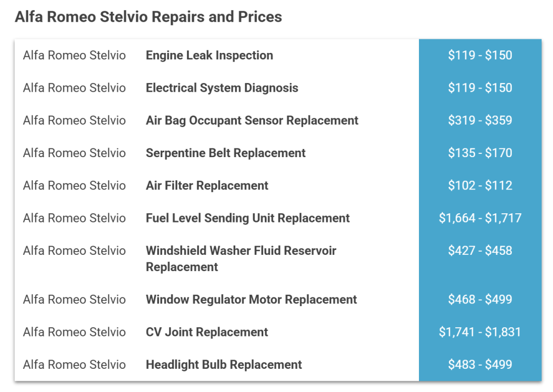553x392 pixels.
Task: Open Headlight Bulb Replacement entry
Action: (224, 364)
